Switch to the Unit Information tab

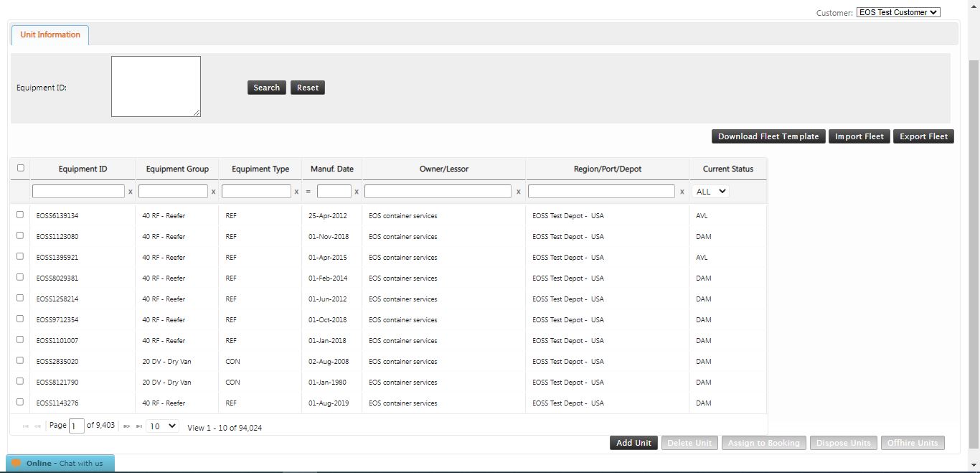click(50, 34)
